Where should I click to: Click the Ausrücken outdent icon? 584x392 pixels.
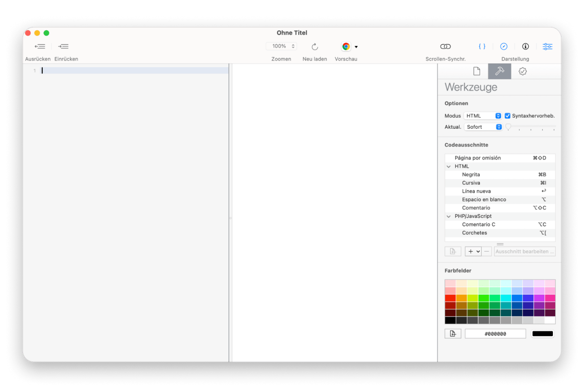click(40, 46)
